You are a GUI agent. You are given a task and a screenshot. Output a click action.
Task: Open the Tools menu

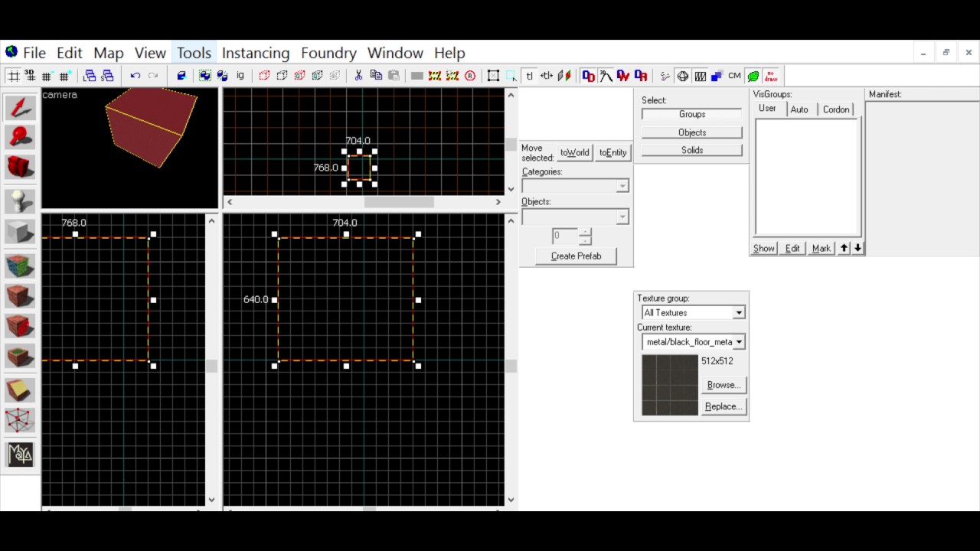pos(194,53)
